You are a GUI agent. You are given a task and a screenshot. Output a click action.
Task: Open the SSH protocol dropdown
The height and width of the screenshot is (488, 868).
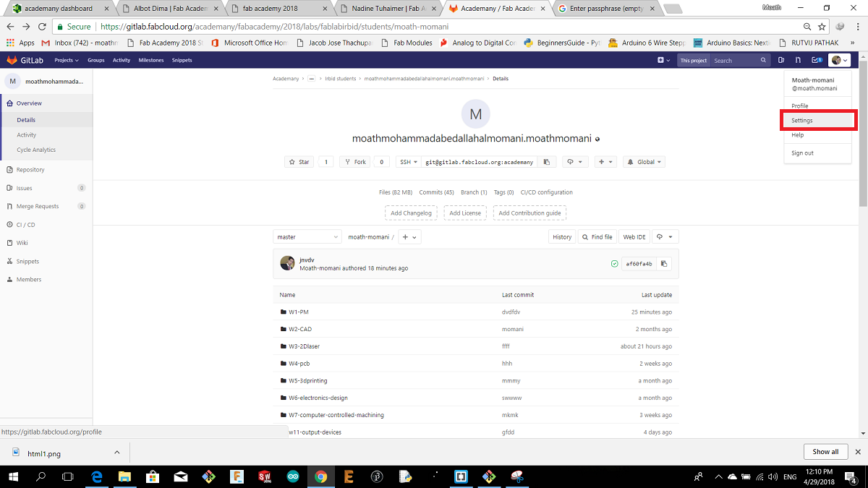(x=408, y=162)
